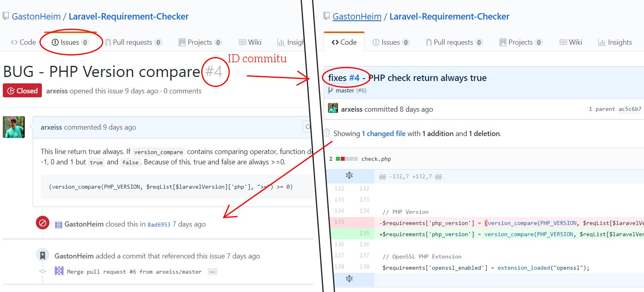Click commit-dot icon beside merge commit

pos(43,271)
